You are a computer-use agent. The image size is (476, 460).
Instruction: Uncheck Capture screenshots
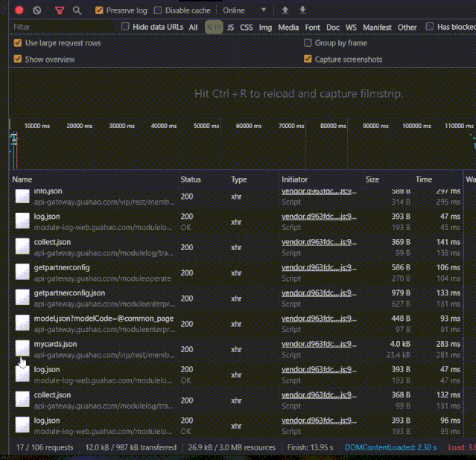tap(308, 59)
